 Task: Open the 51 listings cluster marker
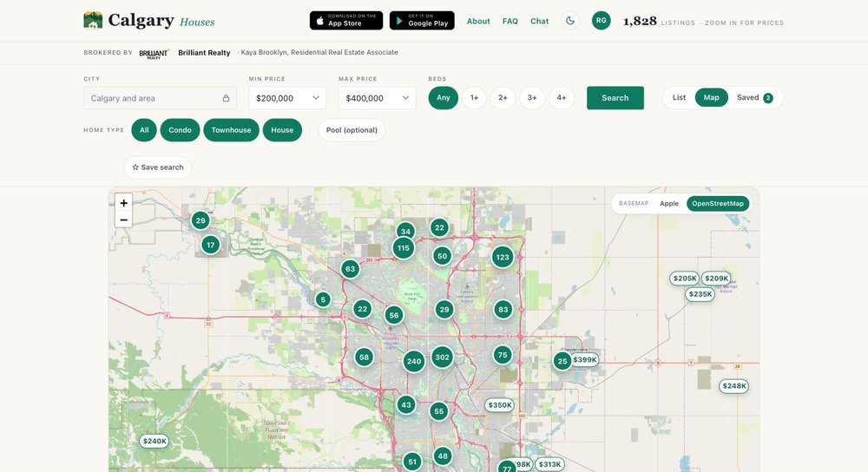(x=412, y=462)
